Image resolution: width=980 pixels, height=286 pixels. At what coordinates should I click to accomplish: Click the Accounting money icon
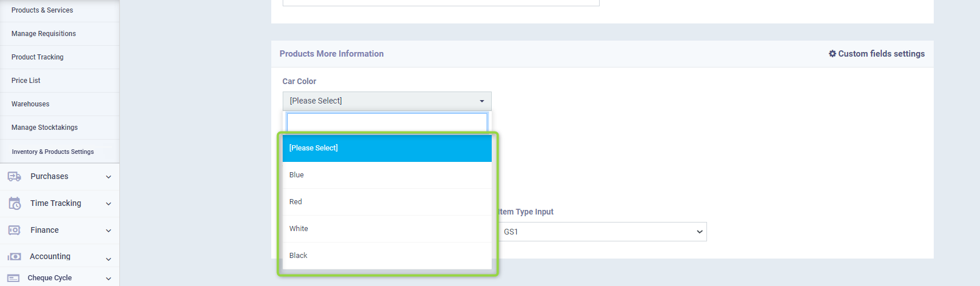[14, 257]
